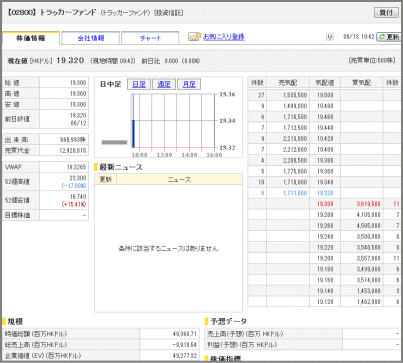403x363 pixels.
Task: Click the 更新 column header in news table
Action: tap(106, 180)
